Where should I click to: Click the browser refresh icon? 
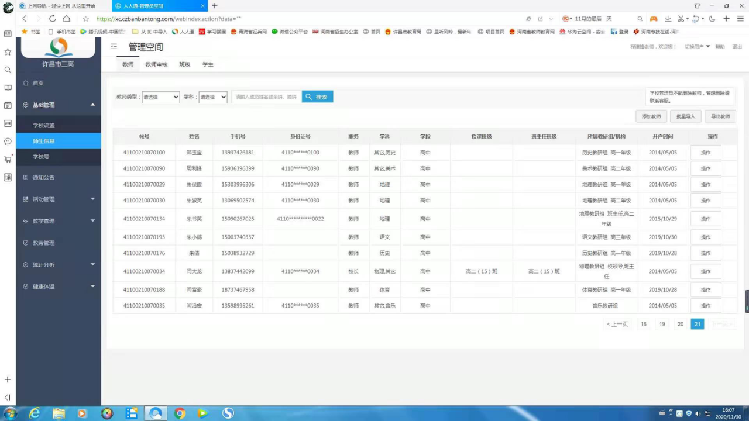click(x=52, y=19)
